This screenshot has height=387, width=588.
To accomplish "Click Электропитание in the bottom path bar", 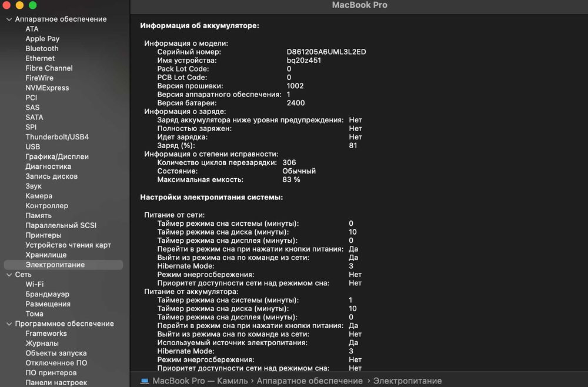I will (407, 381).
